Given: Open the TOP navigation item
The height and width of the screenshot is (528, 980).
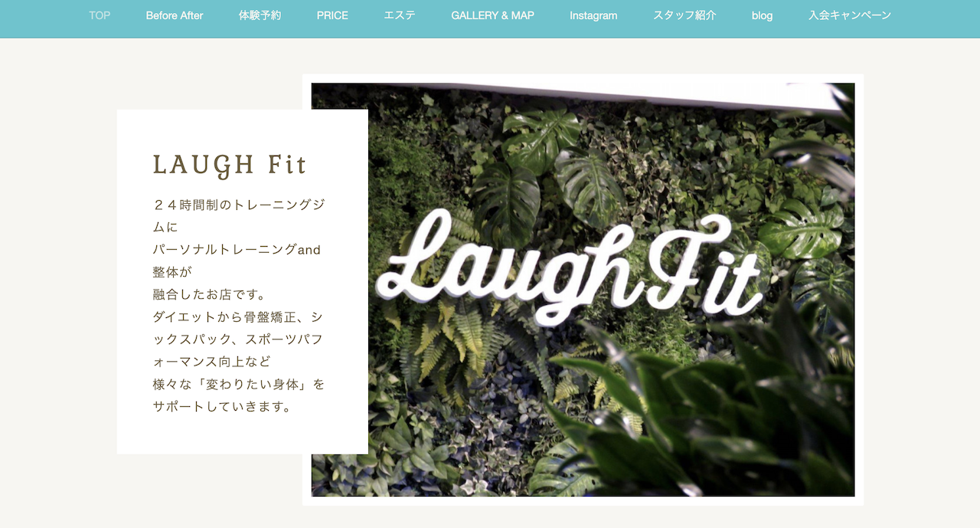Looking at the screenshot, I should [100, 15].
